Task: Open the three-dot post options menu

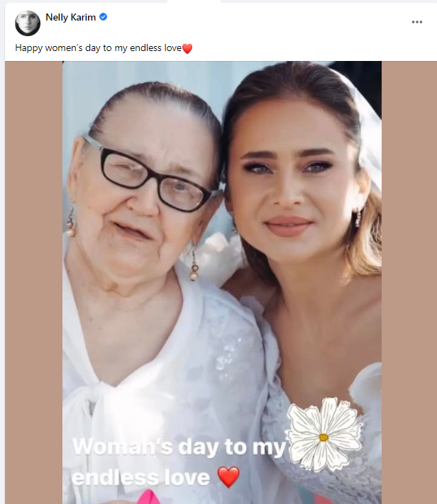Action: 417,22
